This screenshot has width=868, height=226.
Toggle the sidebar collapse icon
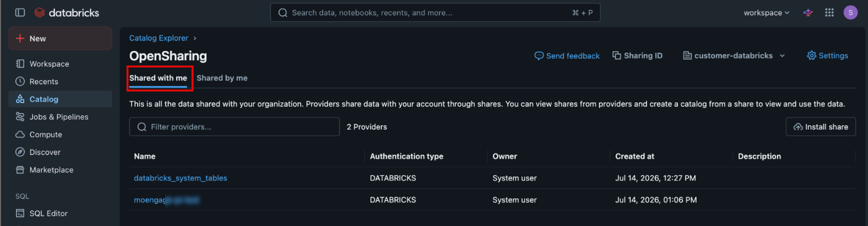[20, 12]
